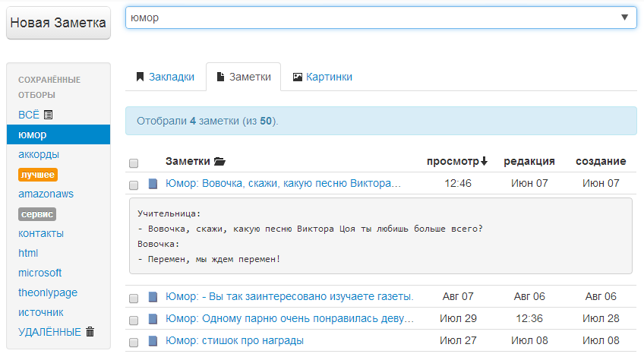The height and width of the screenshot is (357, 644).
Task: Click the Новая Заметка button
Action: [58, 23]
